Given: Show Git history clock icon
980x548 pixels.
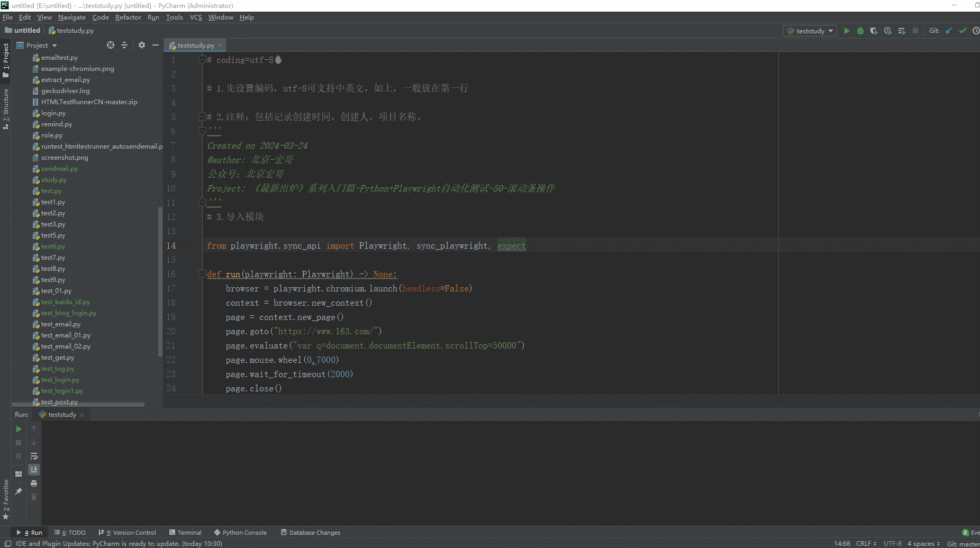Looking at the screenshot, I should pos(976,31).
